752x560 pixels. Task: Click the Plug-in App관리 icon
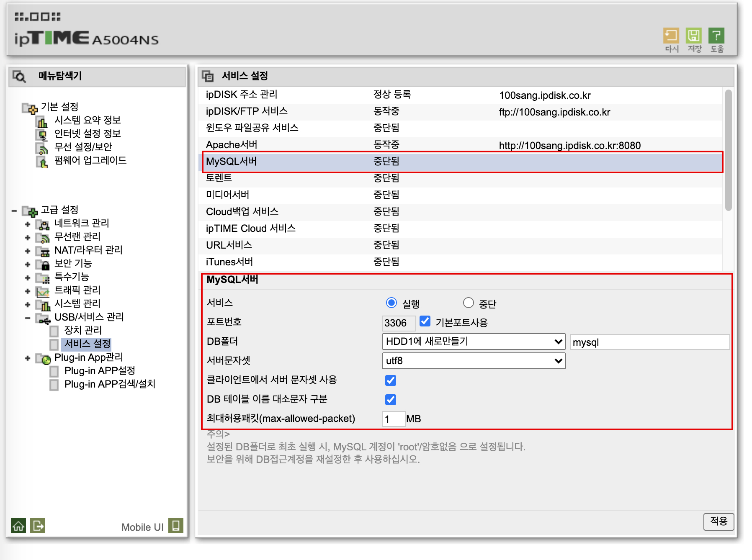click(x=43, y=359)
